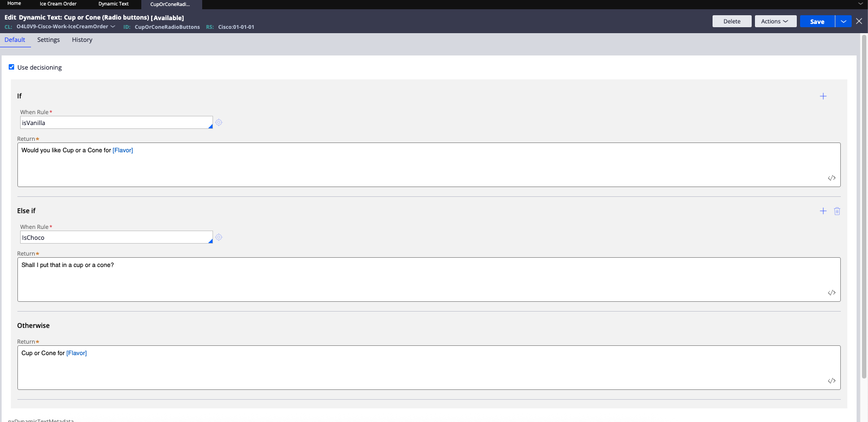Viewport: 868px width, 422px height.
Task: Expand the Actions dropdown menu
Action: click(775, 21)
